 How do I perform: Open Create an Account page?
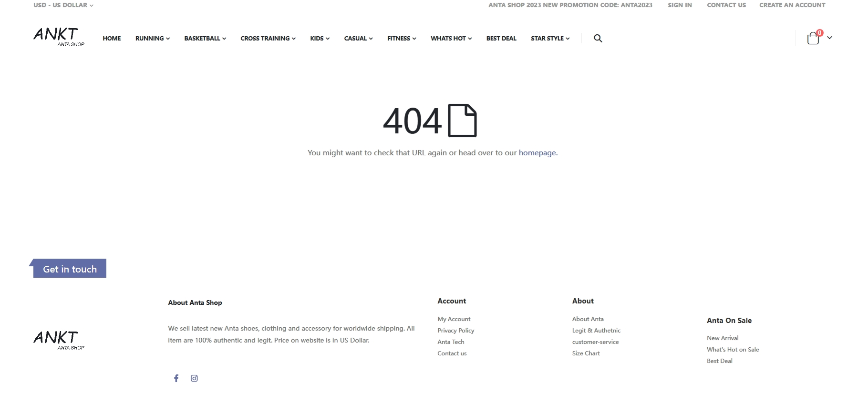(792, 5)
